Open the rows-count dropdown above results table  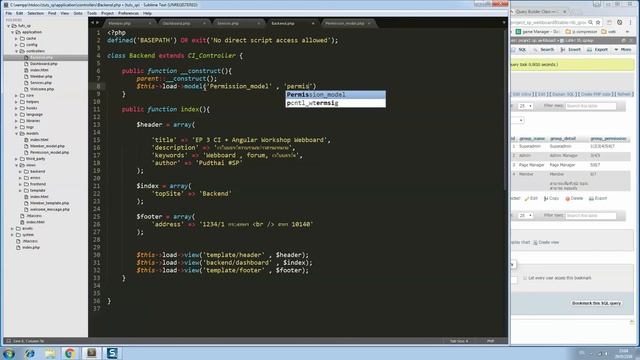[525, 106]
